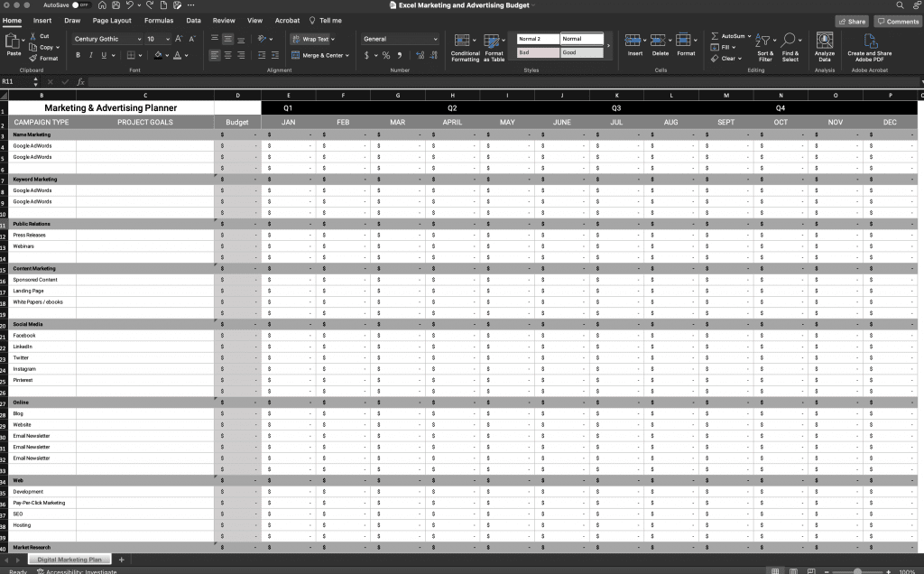
Task: Click the Name Box showing R11
Action: [x=15, y=81]
